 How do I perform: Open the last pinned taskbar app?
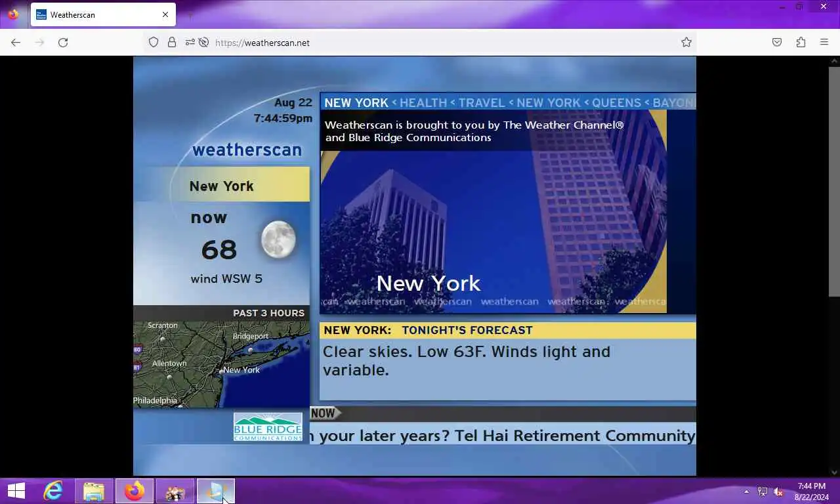(x=216, y=491)
